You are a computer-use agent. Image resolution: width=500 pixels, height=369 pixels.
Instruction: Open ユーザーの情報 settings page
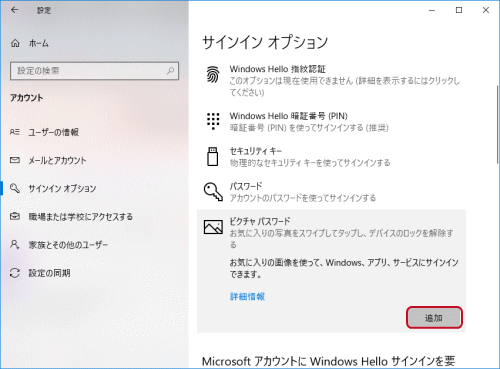pyautogui.click(x=94, y=132)
